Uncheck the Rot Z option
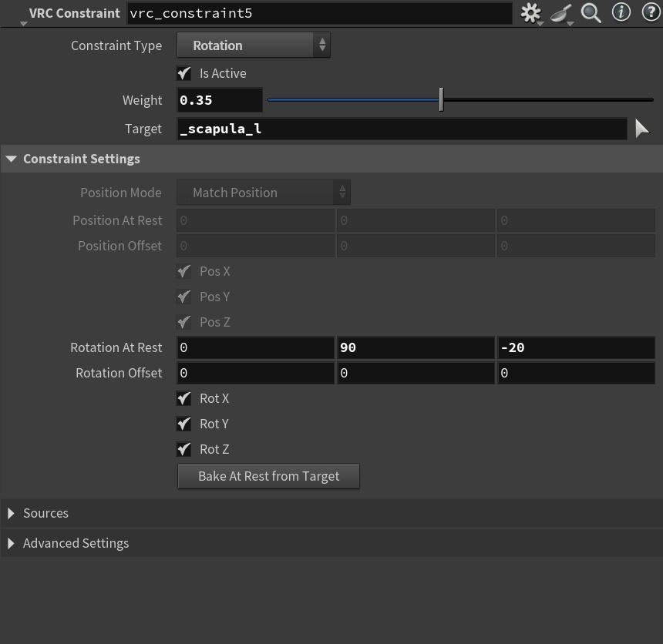This screenshot has height=644, width=663. [x=183, y=449]
